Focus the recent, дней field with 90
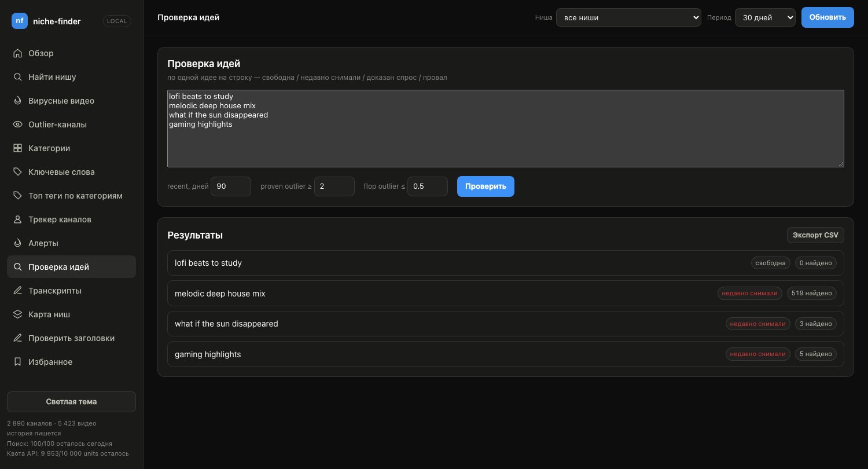Image resolution: width=868 pixels, height=469 pixels. (x=231, y=186)
